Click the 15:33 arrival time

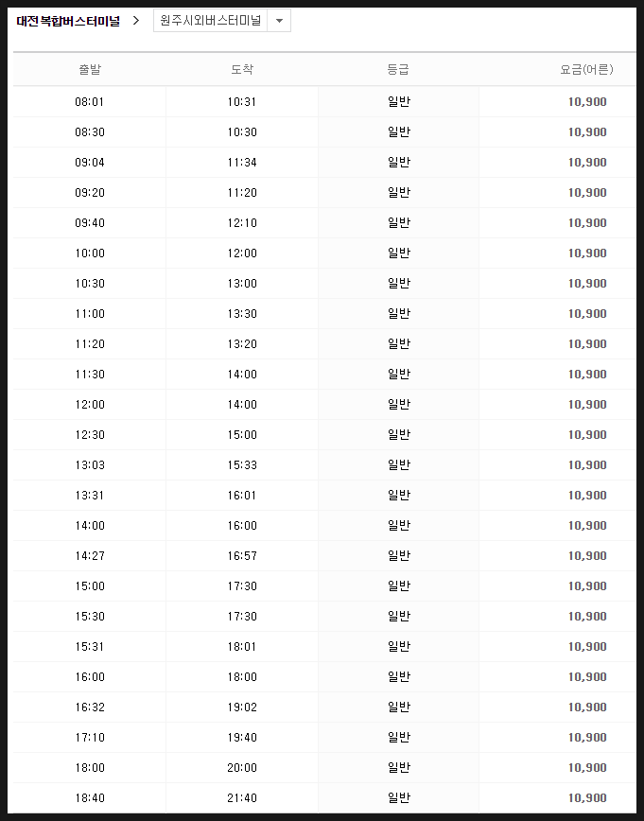[242, 465]
